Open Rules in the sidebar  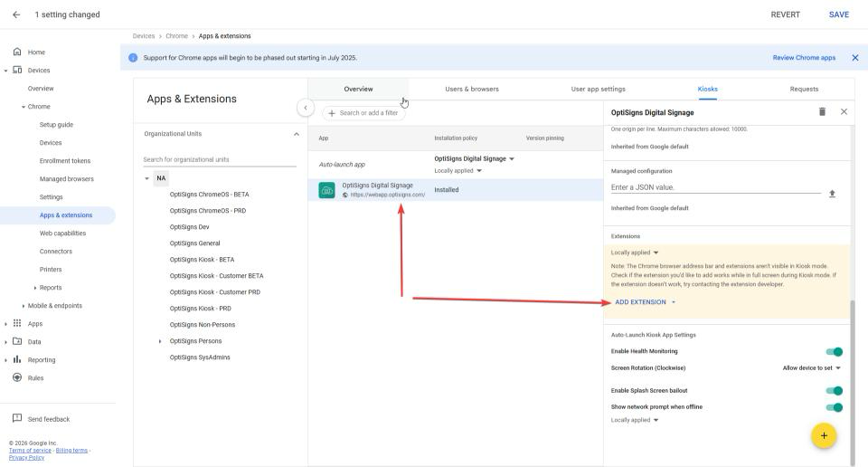(x=35, y=377)
